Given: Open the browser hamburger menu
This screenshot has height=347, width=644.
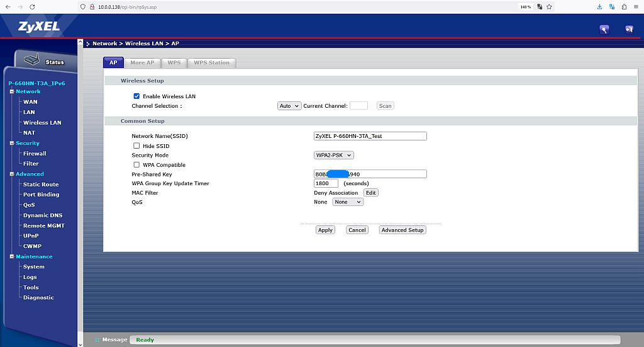Looking at the screenshot, I should point(636,6).
